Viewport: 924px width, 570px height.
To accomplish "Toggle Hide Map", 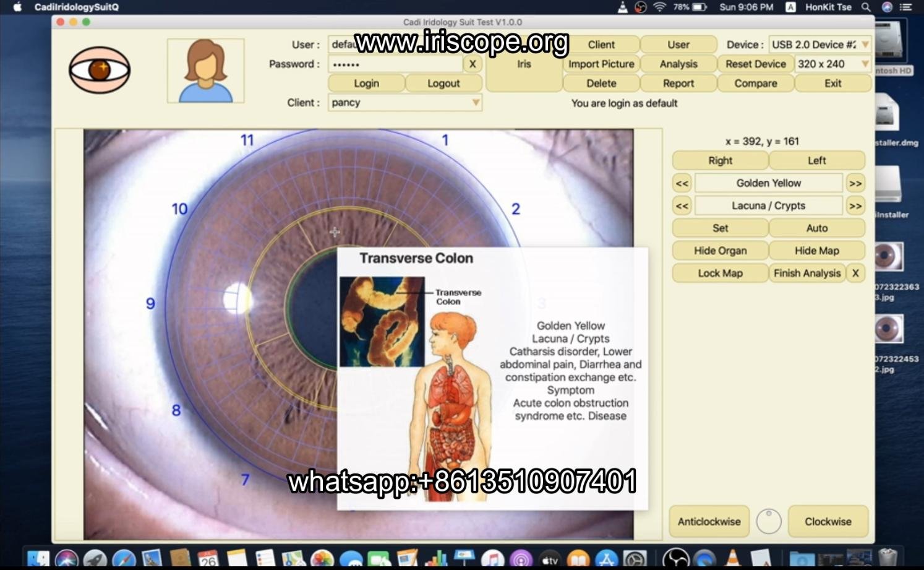I will (817, 251).
